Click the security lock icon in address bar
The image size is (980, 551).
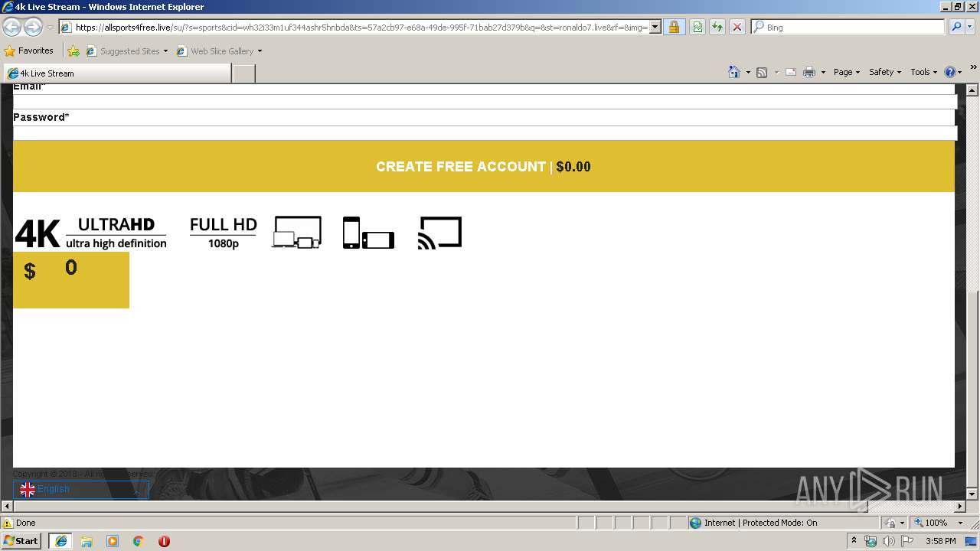[x=674, y=28]
